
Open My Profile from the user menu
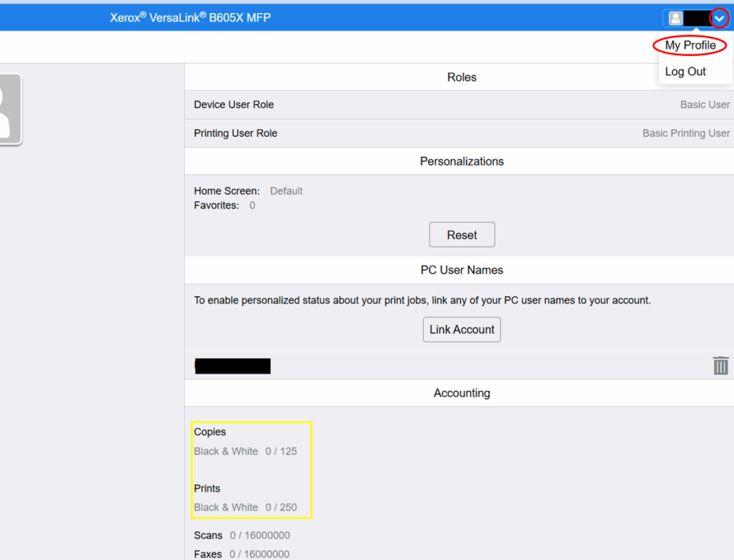[690, 45]
